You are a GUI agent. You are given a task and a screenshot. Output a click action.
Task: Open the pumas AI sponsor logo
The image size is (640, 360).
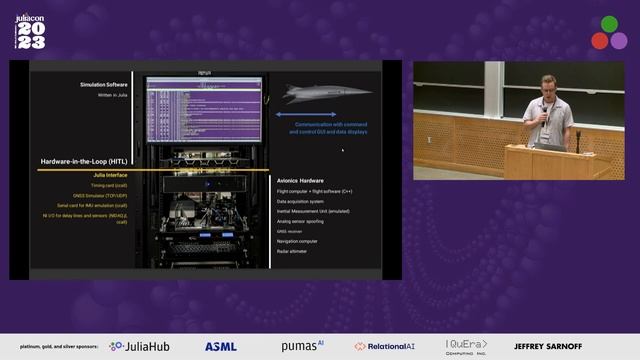pyautogui.click(x=302, y=346)
